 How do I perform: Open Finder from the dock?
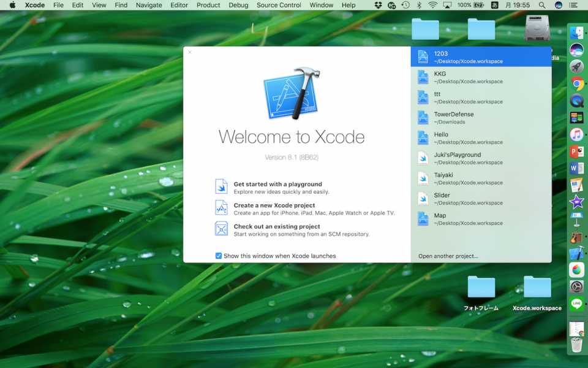577,33
